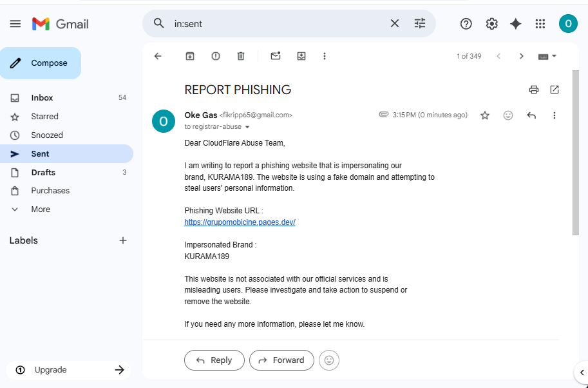Archive this email using the toolbar icon
This screenshot has height=388, width=588.
pos(190,56)
